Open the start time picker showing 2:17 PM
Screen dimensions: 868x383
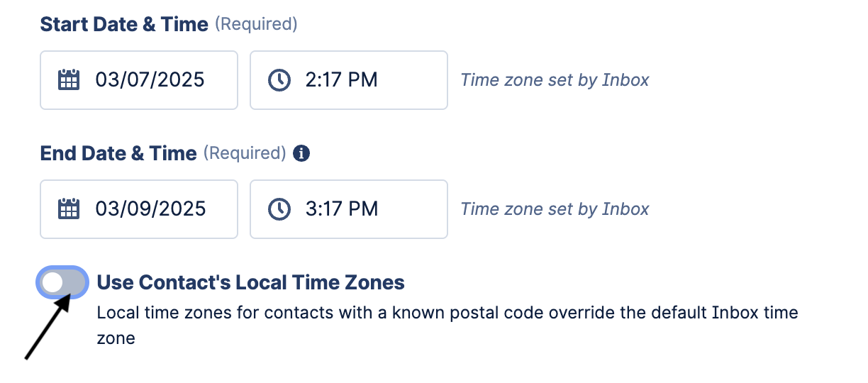coord(349,80)
